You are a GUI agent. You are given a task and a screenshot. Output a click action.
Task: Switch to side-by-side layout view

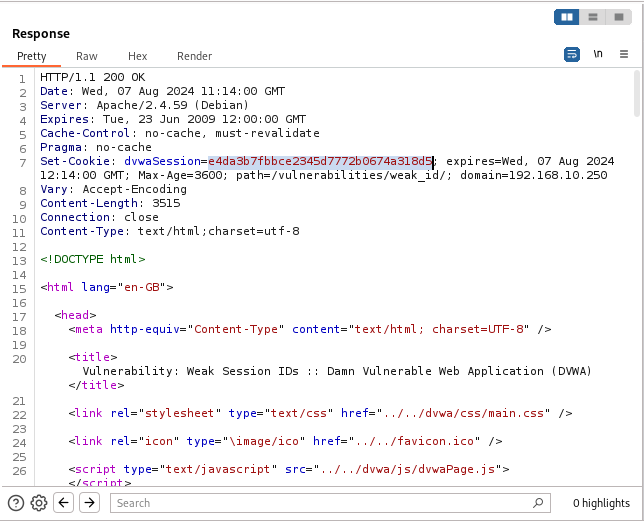pos(567,17)
